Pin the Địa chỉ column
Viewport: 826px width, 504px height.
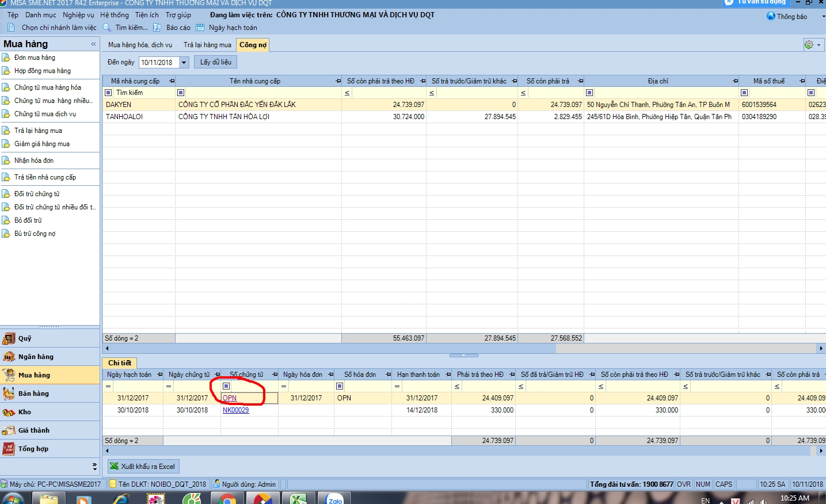tap(735, 81)
